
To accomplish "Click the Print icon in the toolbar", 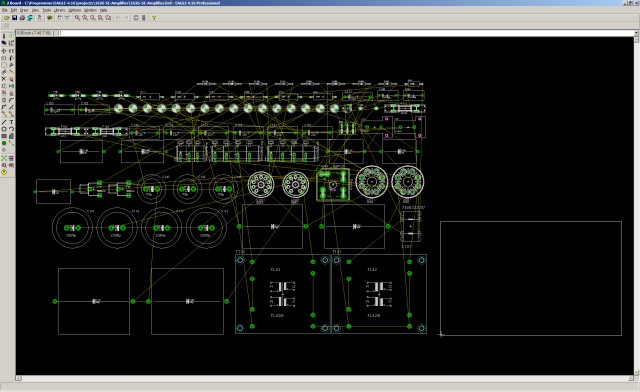I will coord(22,18).
